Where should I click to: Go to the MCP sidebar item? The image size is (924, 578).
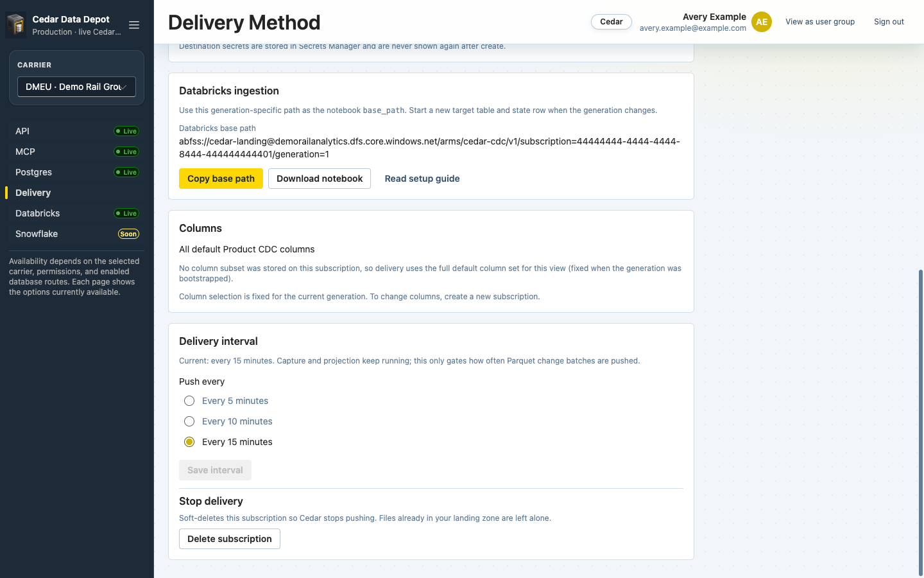click(x=77, y=152)
